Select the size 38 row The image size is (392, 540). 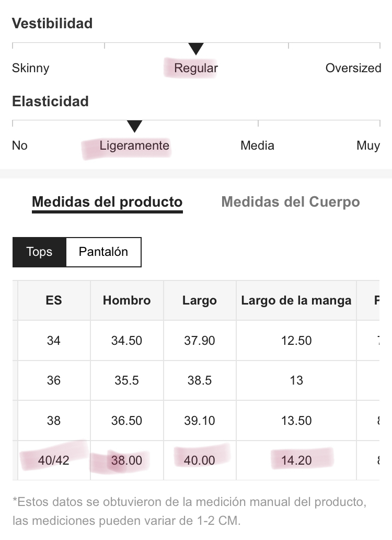196,421
